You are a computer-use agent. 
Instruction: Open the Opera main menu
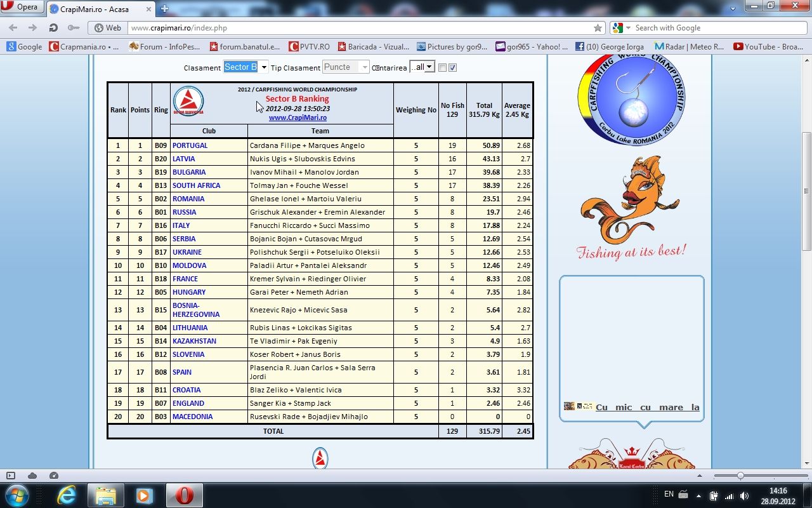[x=22, y=8]
